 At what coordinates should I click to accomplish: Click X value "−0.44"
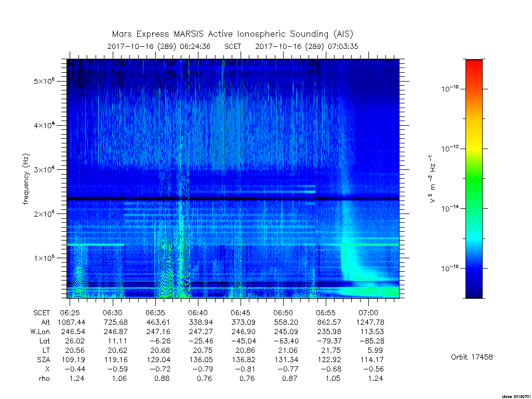74,369
